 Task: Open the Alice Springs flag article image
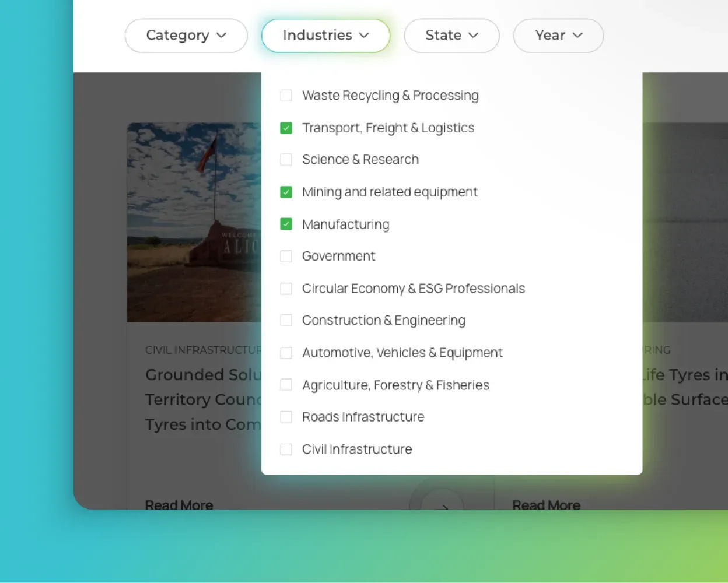(x=194, y=222)
